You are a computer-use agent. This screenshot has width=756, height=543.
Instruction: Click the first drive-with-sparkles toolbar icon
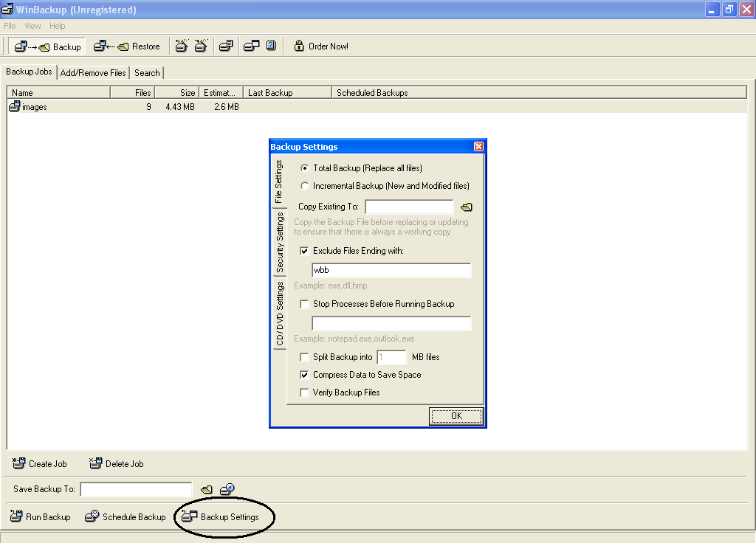(x=182, y=46)
